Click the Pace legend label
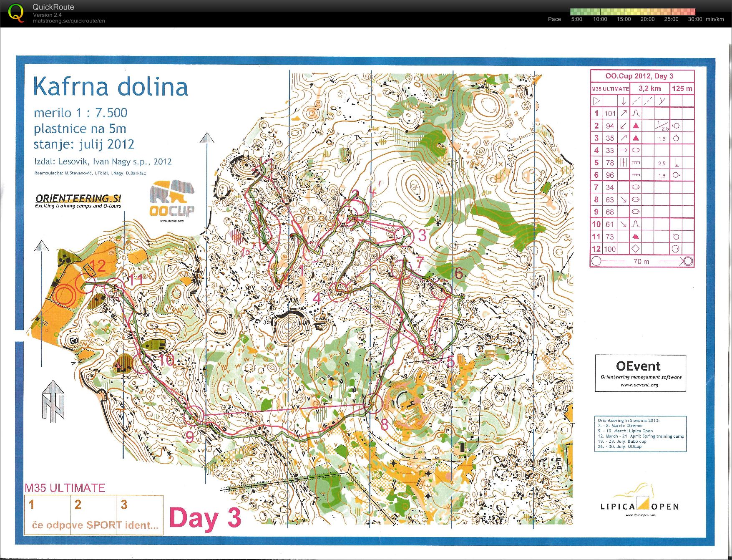This screenshot has height=560, width=732. click(x=554, y=19)
